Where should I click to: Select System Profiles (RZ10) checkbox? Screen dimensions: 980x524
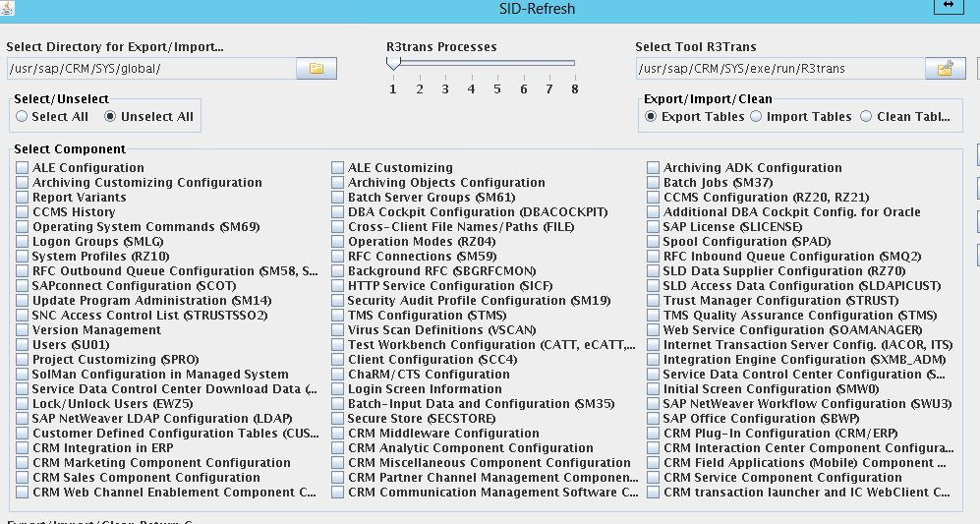coord(23,257)
